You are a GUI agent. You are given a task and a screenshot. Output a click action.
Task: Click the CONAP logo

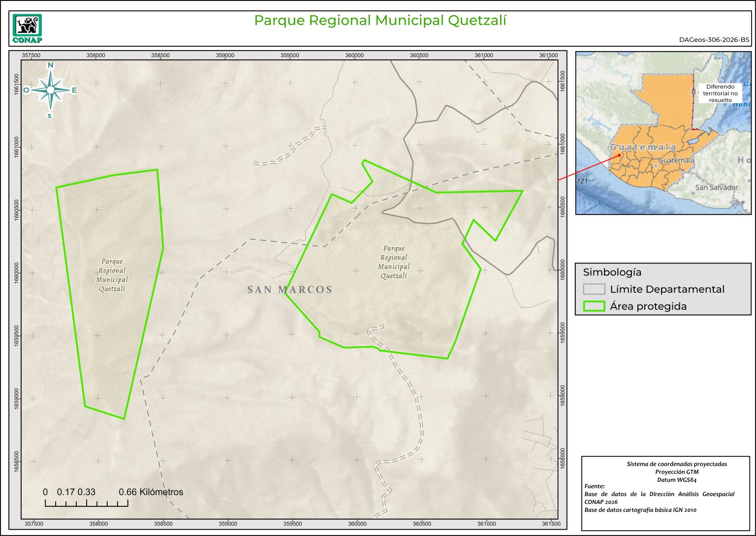click(x=27, y=29)
